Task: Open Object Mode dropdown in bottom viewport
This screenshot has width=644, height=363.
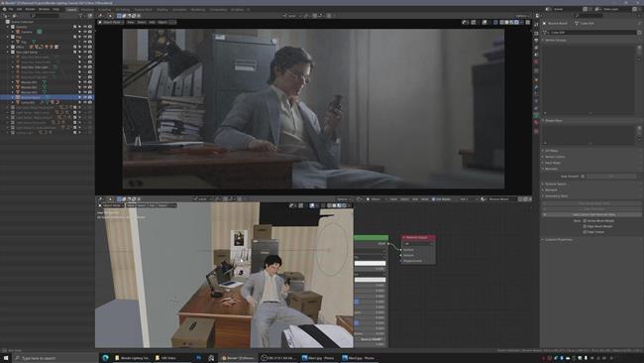Action: [112, 205]
